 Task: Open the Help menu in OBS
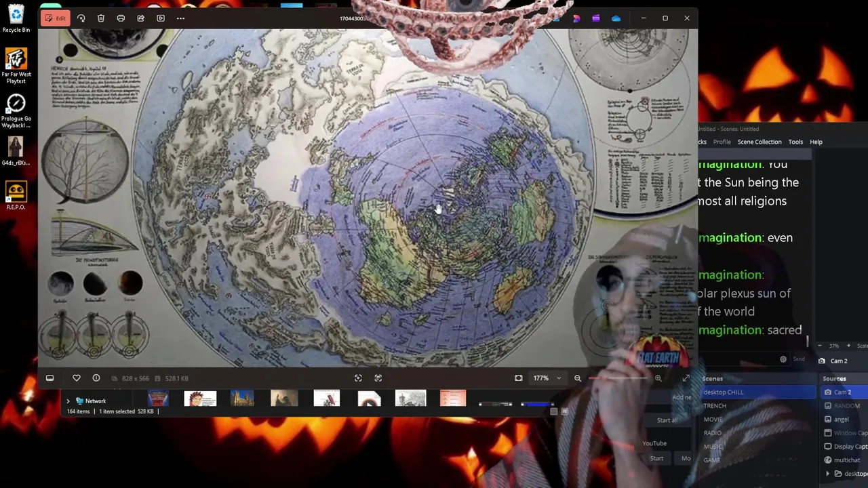click(x=816, y=142)
